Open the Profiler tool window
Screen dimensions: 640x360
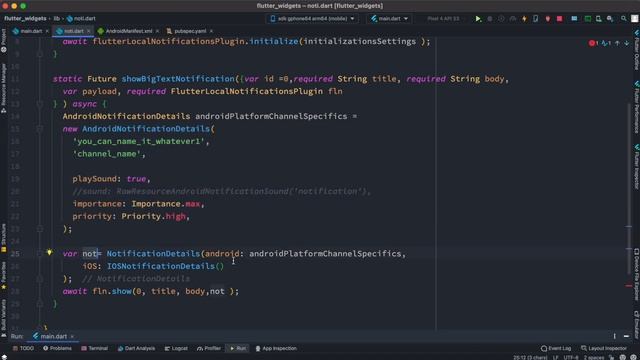pos(209,349)
